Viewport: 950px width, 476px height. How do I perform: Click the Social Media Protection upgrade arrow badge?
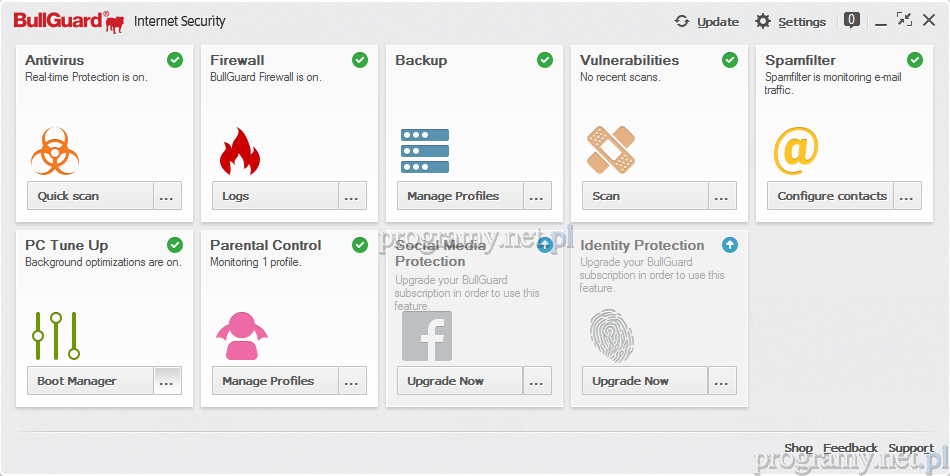pyautogui.click(x=545, y=245)
